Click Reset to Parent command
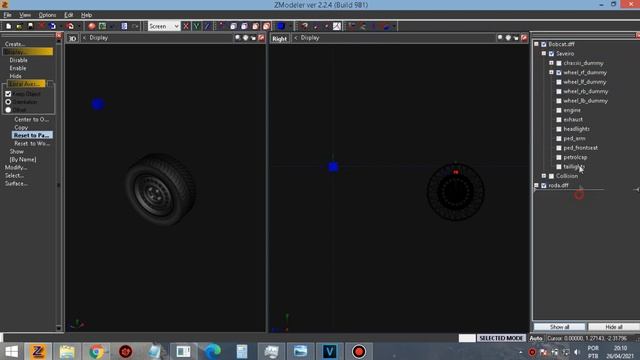Image resolution: width=640 pixels, height=360 pixels. coord(32,135)
